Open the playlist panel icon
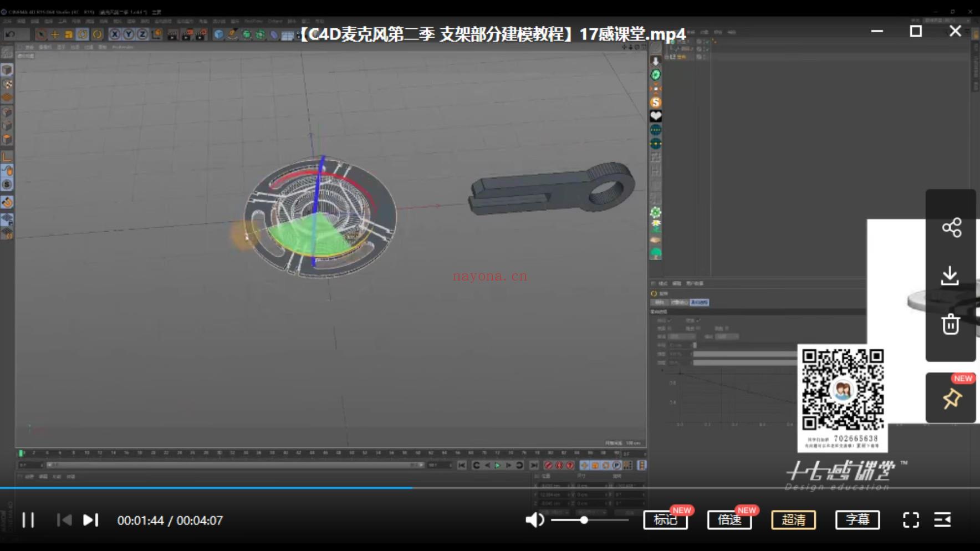This screenshot has width=980, height=551. point(942,520)
